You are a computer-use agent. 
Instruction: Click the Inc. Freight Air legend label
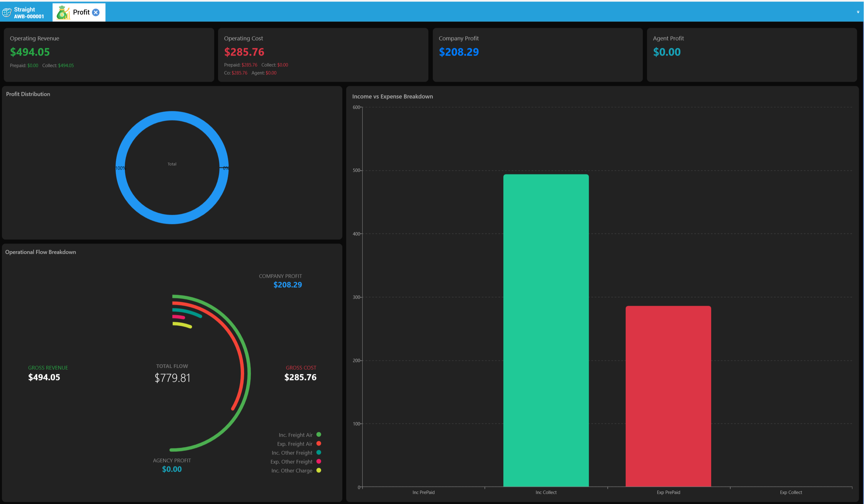[x=295, y=435]
